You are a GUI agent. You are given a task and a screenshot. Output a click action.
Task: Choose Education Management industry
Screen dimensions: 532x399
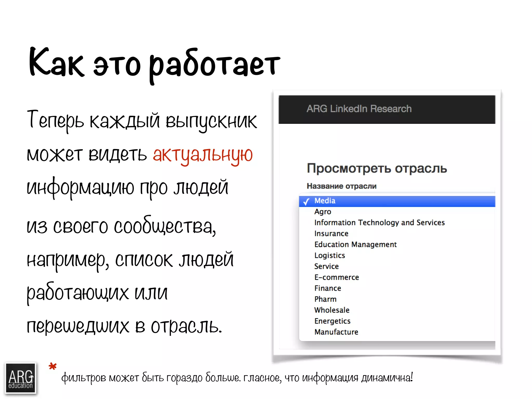point(397,245)
